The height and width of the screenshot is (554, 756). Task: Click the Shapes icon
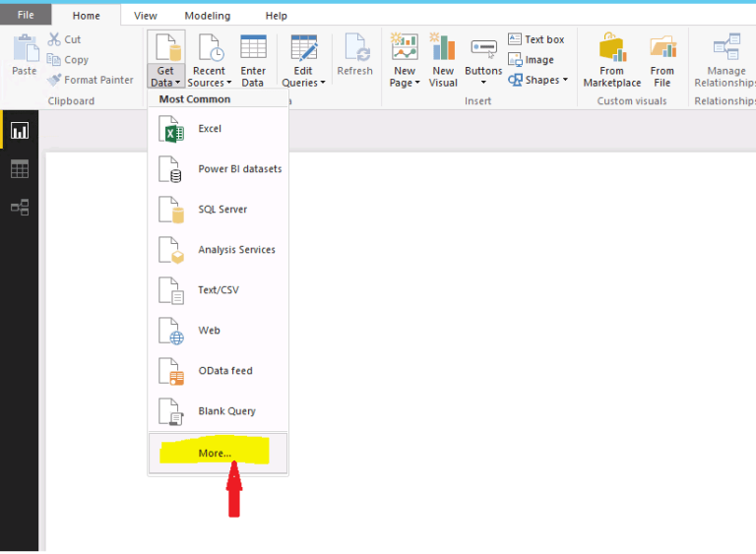[x=515, y=80]
